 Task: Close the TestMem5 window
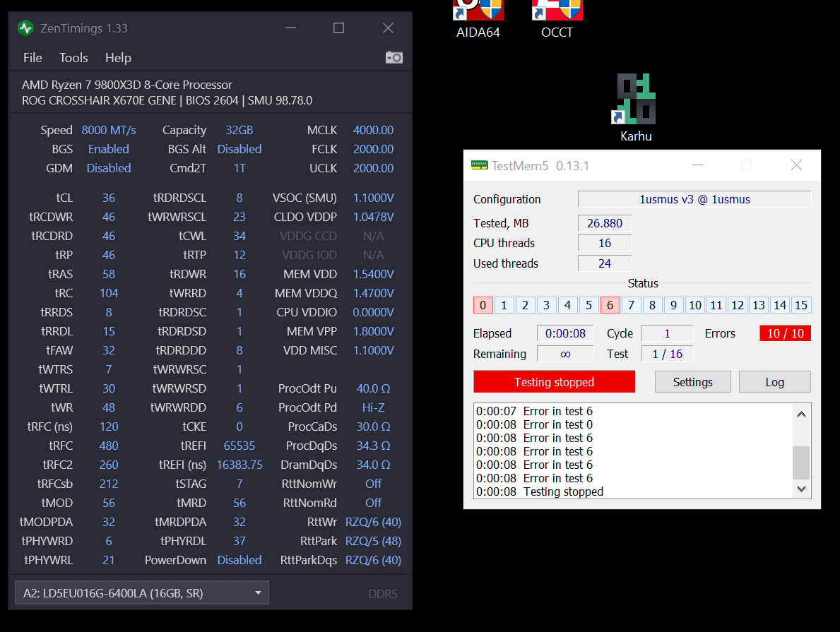tap(797, 165)
